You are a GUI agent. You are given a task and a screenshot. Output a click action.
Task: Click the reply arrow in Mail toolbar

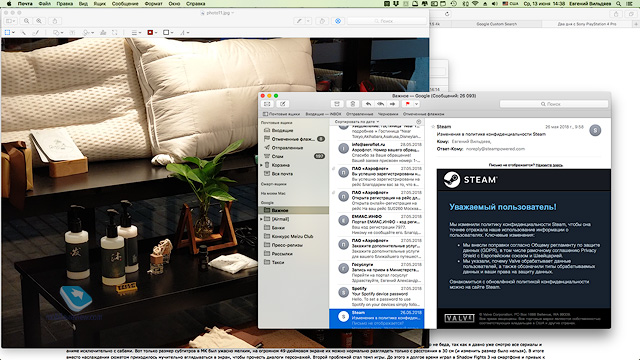click(x=368, y=104)
